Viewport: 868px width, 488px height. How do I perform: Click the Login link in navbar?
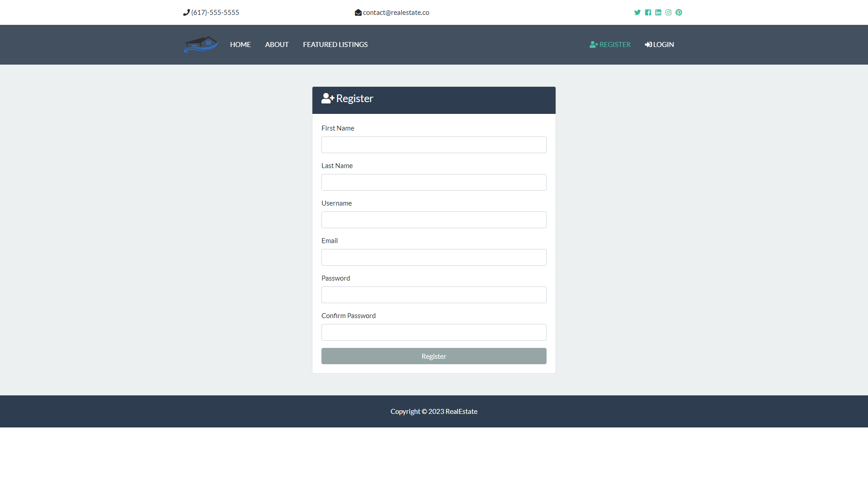click(x=659, y=44)
